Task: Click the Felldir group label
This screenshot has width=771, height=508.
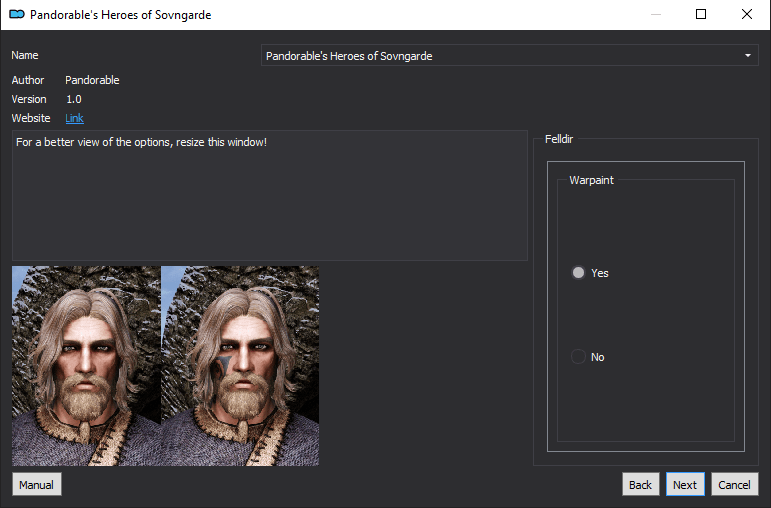Action: [x=559, y=139]
